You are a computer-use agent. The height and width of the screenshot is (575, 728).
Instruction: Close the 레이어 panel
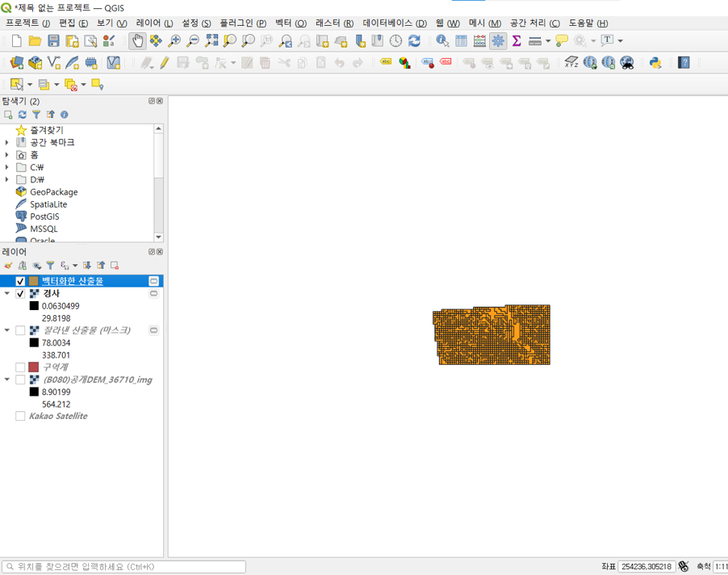point(160,252)
